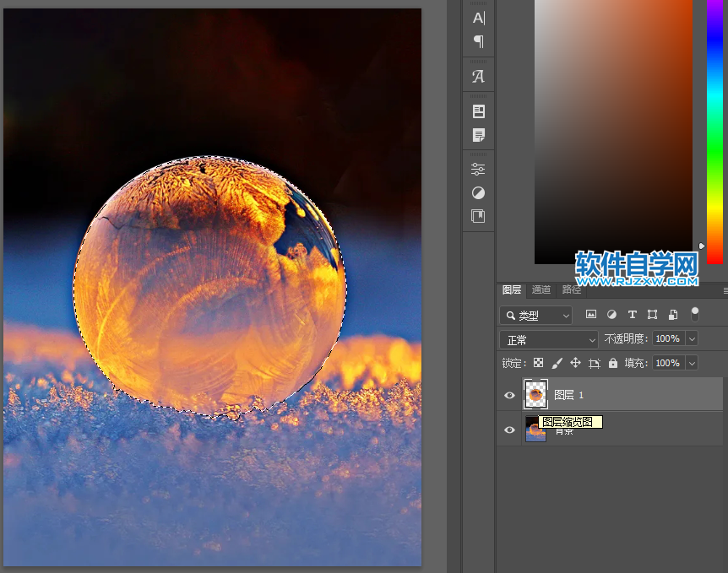
Task: Lock image pixels with brush icon
Action: point(557,363)
